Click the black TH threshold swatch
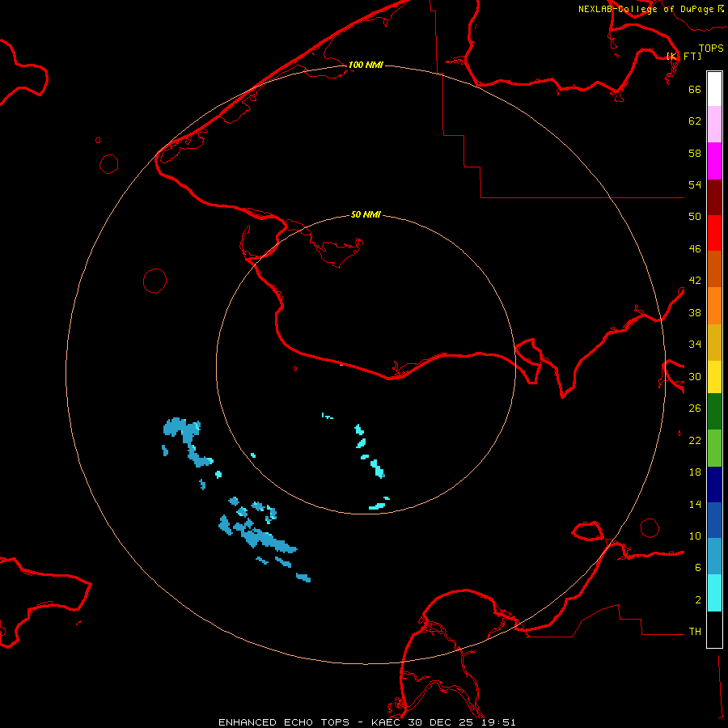The width and height of the screenshot is (728, 728). 714,629
